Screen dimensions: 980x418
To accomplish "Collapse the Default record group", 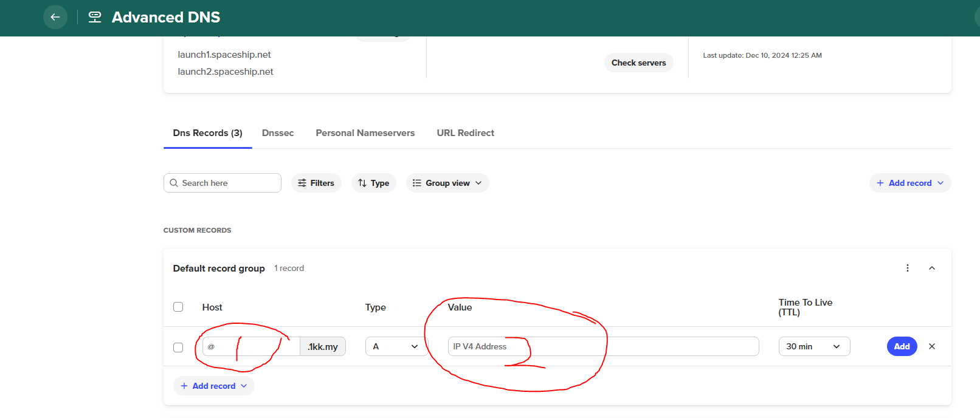I will (x=931, y=268).
